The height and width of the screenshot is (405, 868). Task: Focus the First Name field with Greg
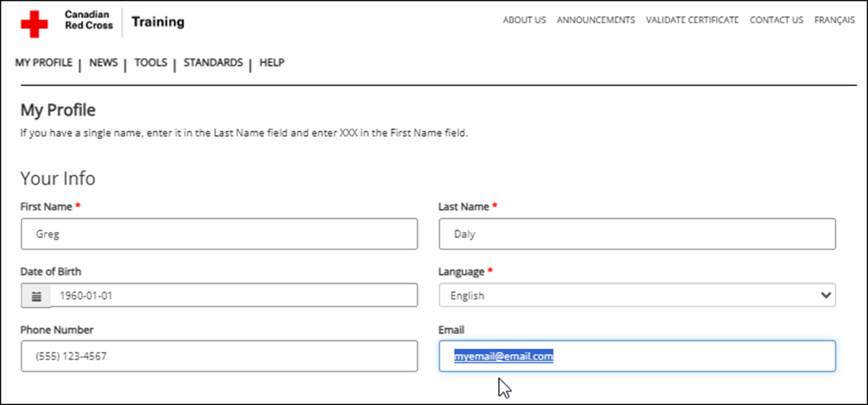tap(219, 234)
